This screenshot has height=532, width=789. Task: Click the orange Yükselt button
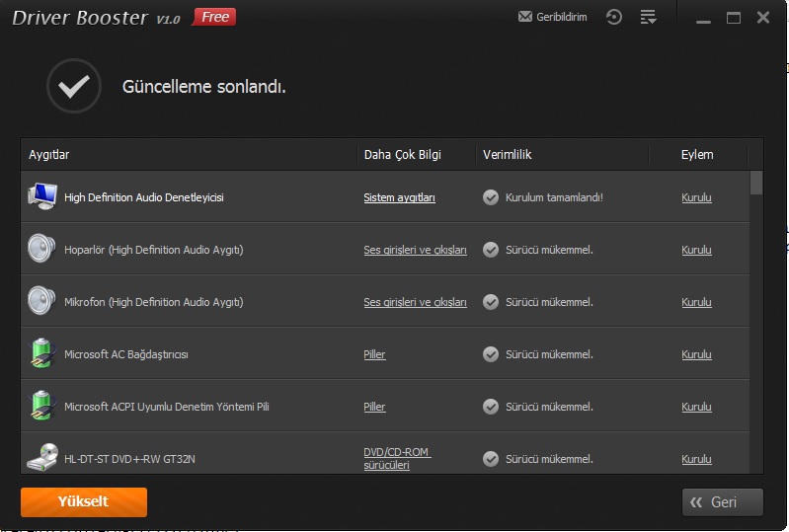[84, 501]
